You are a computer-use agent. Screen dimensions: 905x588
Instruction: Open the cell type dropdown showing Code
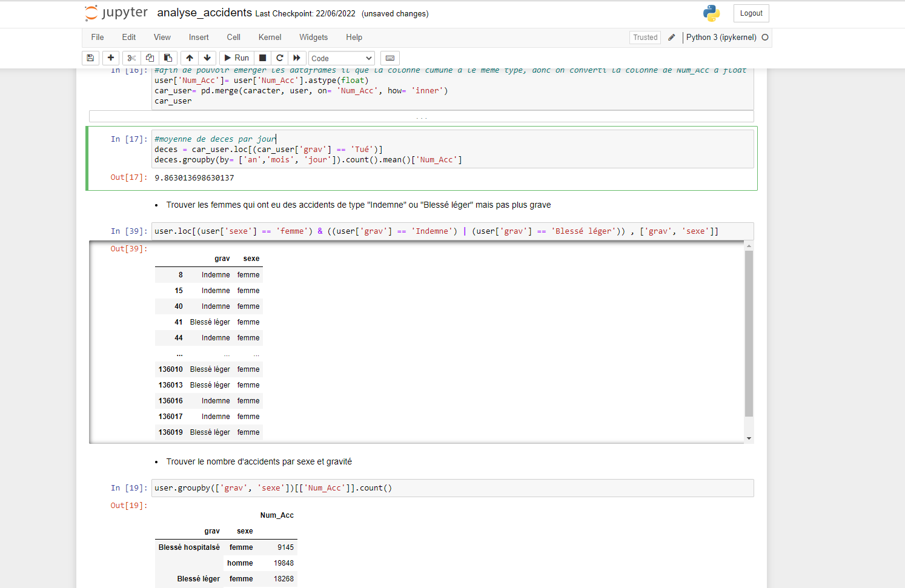coord(340,58)
